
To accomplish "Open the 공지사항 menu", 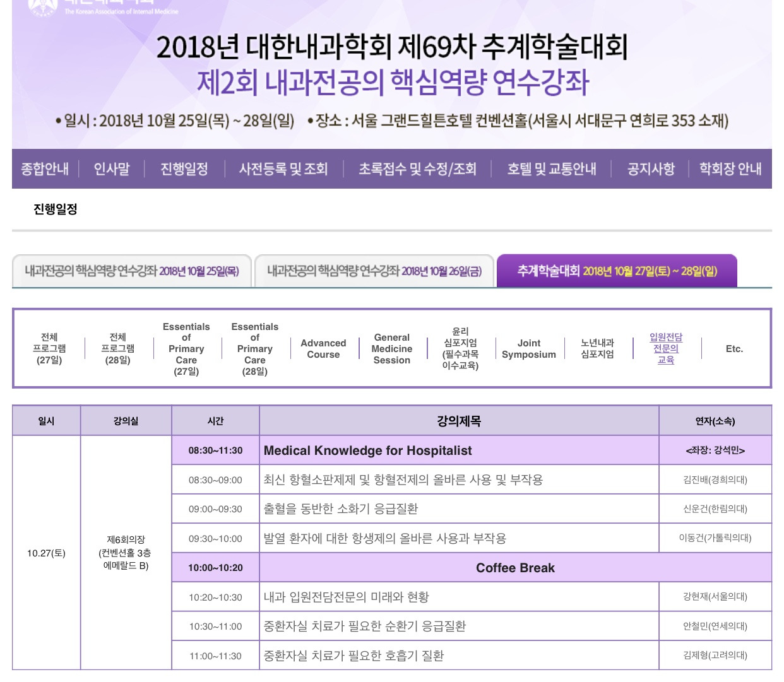I will [x=651, y=169].
